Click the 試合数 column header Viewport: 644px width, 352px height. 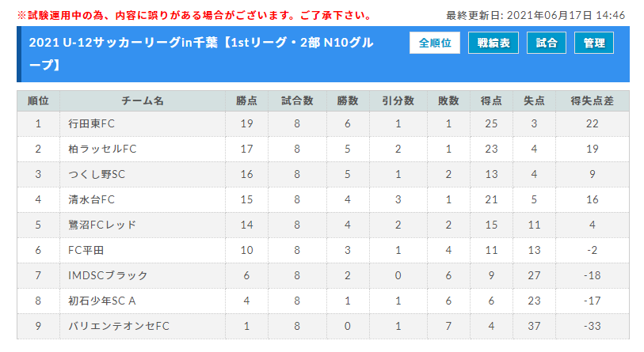coord(297,101)
